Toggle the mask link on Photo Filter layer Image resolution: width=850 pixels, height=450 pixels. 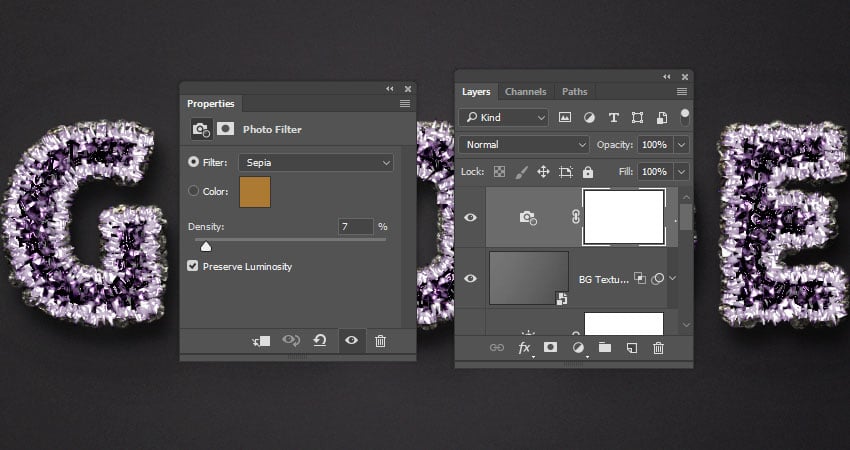coord(576,217)
